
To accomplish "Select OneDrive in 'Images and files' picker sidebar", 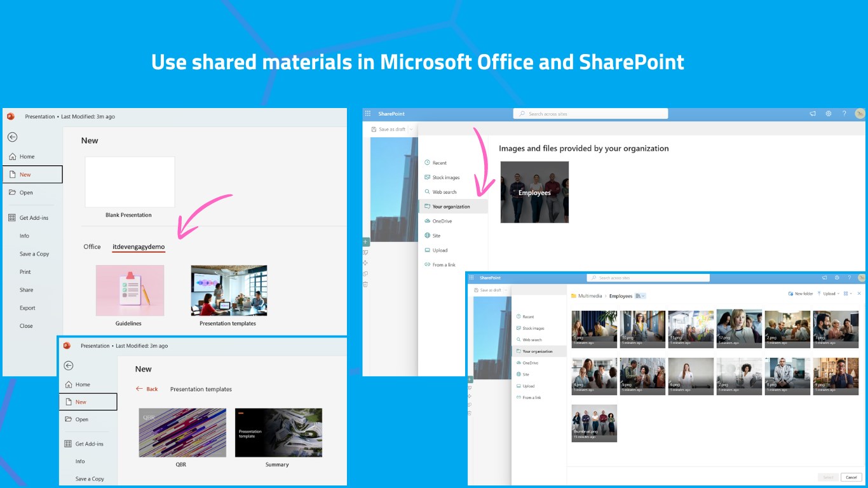I will (x=438, y=221).
